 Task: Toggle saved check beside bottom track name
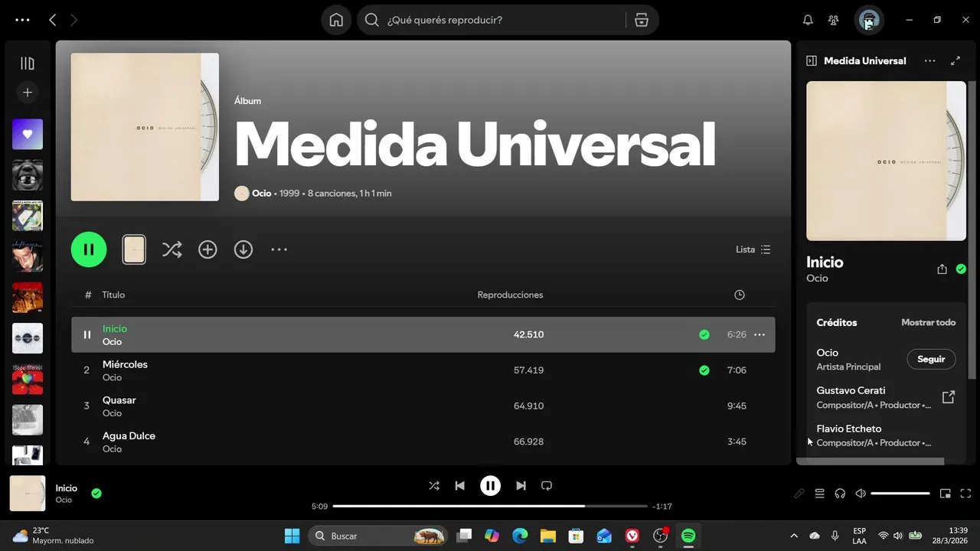tap(96, 494)
